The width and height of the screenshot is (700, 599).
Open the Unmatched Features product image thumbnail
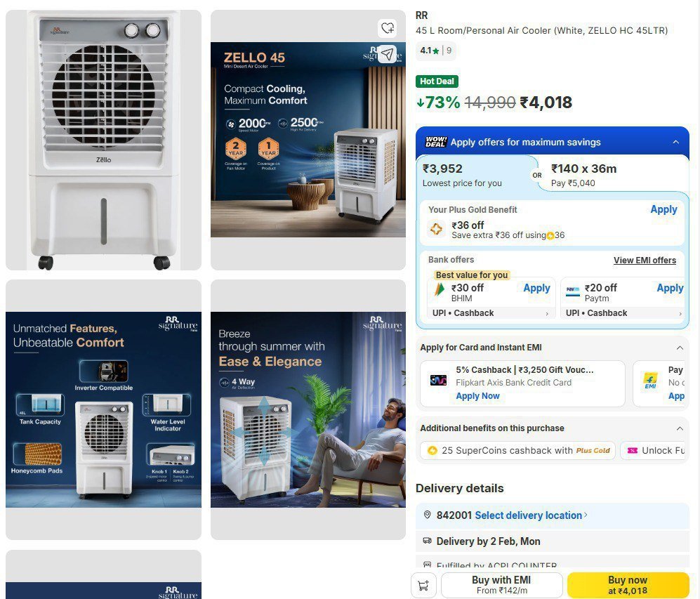pyautogui.click(x=104, y=409)
